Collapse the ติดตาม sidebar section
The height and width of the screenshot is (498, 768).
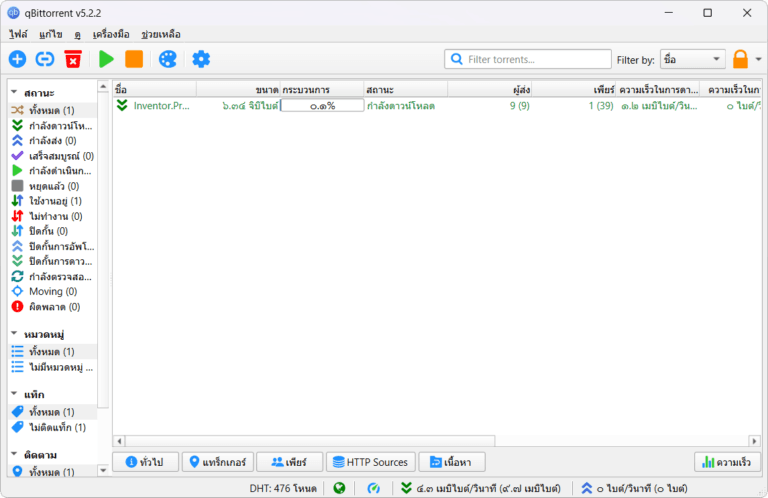coord(14,454)
